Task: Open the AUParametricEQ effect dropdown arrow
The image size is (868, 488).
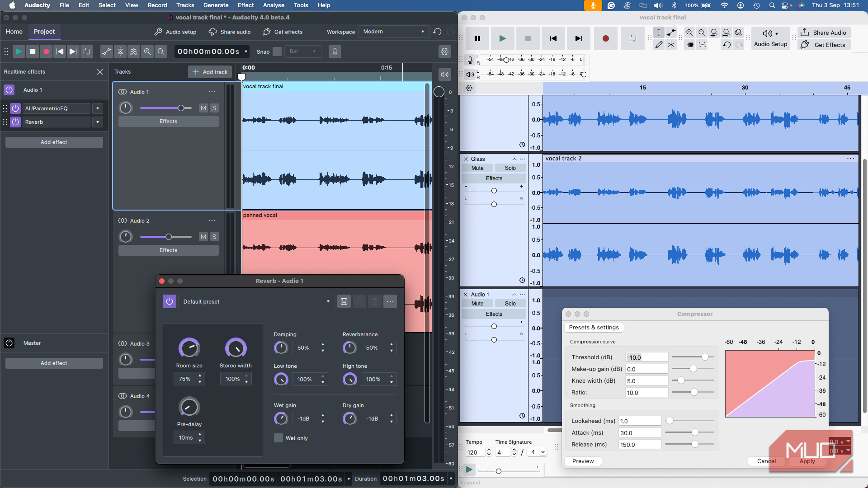Action: [x=98, y=108]
